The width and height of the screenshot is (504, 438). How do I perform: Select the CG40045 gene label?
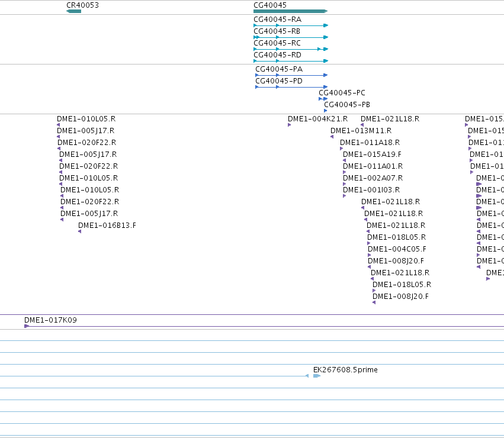[x=269, y=5]
